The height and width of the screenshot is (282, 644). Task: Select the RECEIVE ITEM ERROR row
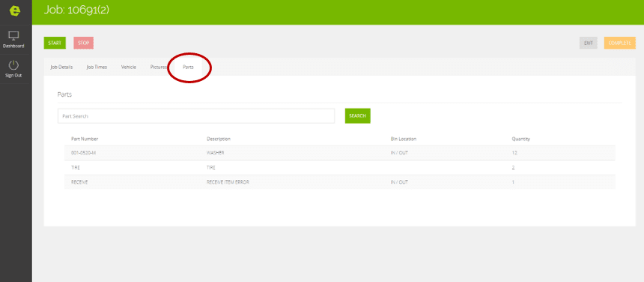pos(340,182)
